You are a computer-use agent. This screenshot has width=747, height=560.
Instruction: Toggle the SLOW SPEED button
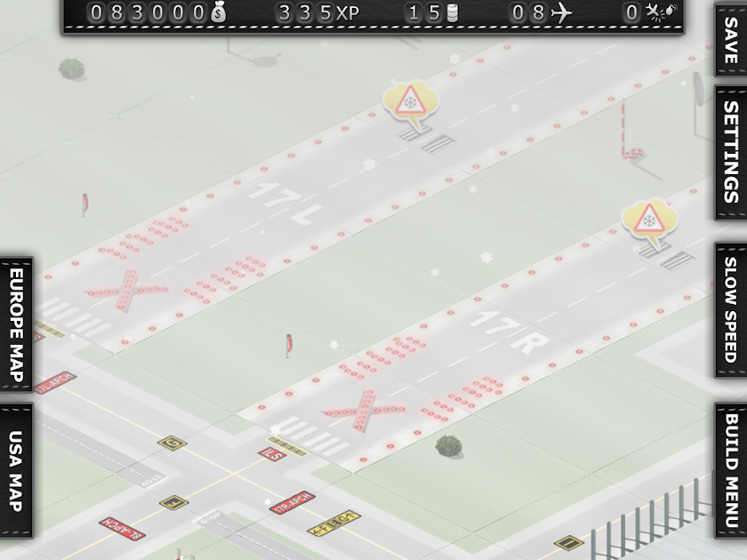[x=730, y=310]
